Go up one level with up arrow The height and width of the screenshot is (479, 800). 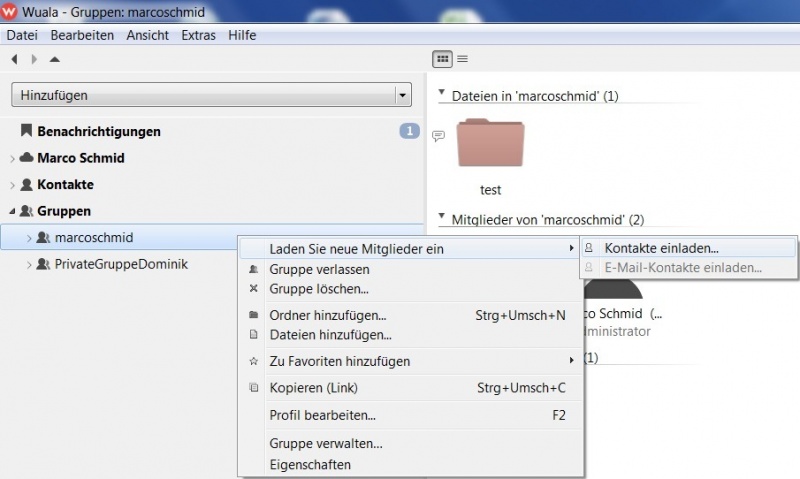(x=55, y=59)
